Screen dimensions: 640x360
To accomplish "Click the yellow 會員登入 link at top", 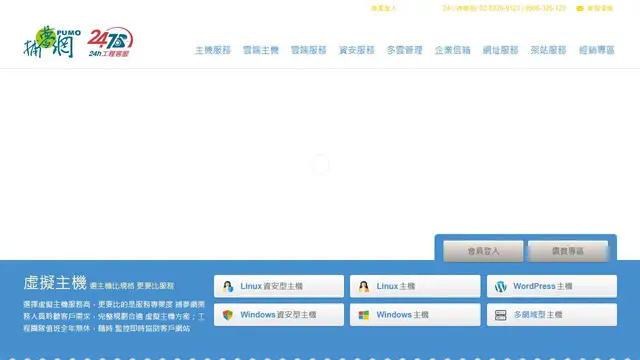I will (383, 8).
